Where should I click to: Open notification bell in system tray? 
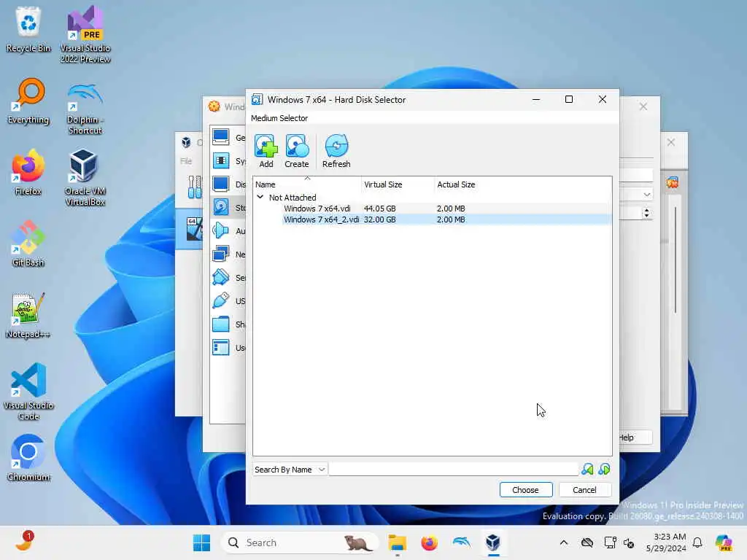coord(697,542)
